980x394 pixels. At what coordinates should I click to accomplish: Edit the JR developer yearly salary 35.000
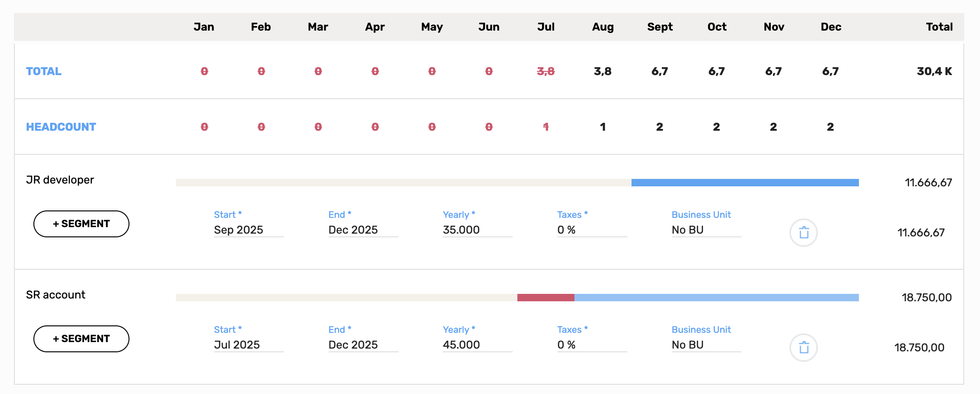[x=477, y=230]
